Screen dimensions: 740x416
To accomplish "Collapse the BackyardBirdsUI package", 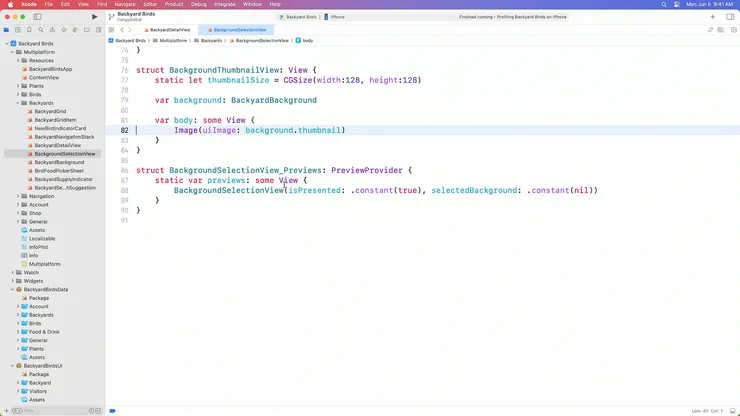I will pyautogui.click(x=13, y=365).
